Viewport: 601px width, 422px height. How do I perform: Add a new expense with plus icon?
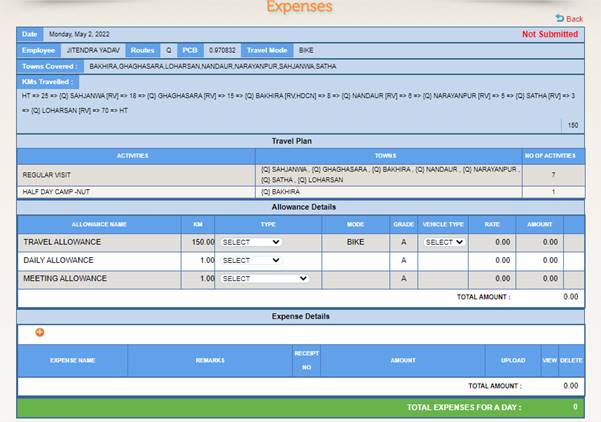click(x=40, y=332)
